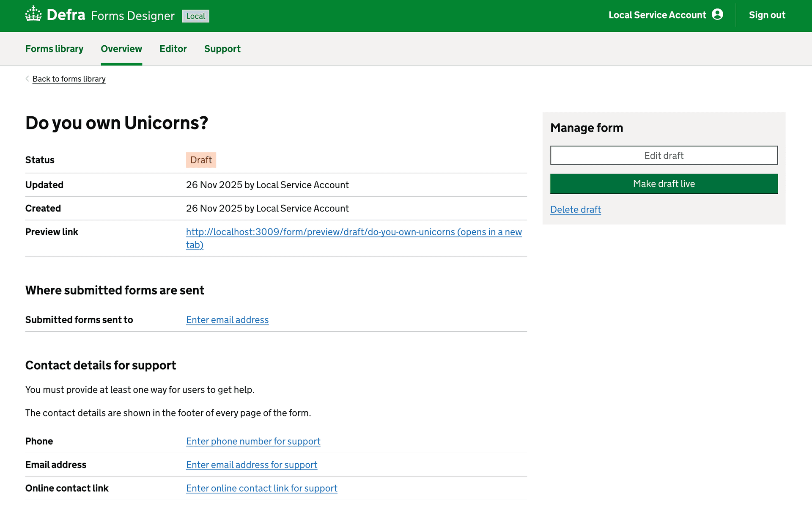Select the Overview tab

(121, 49)
